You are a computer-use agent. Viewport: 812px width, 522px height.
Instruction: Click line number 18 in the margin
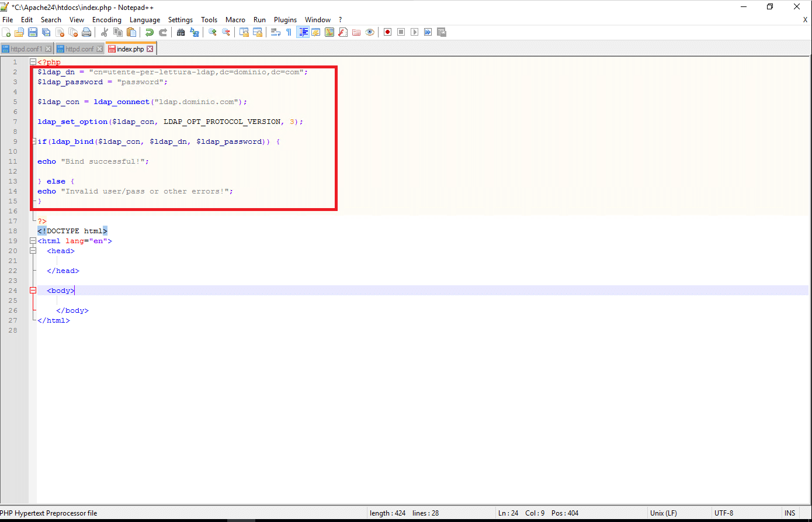click(x=14, y=231)
